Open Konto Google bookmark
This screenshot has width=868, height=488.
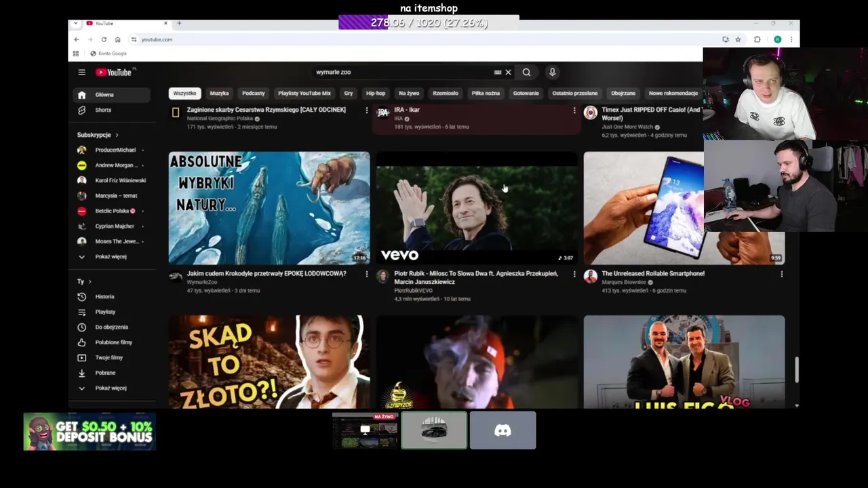click(108, 54)
